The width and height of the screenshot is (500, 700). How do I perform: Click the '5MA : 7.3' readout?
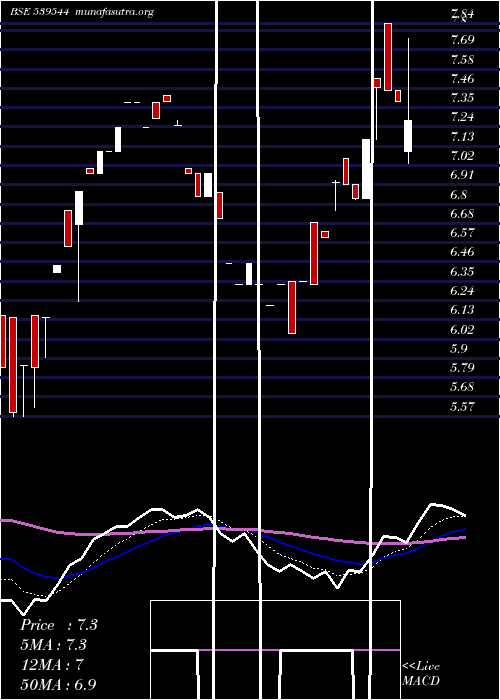[x=54, y=645]
